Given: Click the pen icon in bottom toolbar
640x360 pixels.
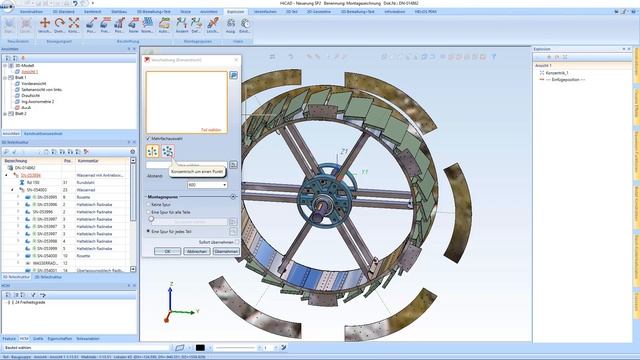Looking at the screenshot, I should click(284, 348).
